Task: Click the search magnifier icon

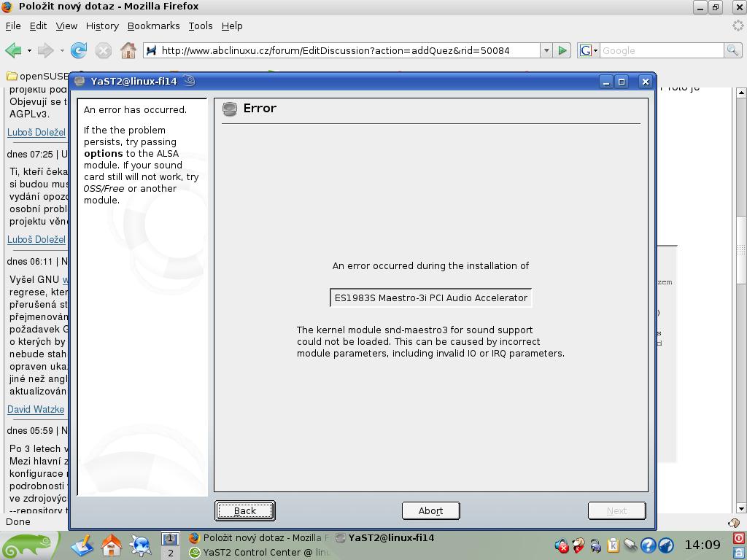Action: pos(732,50)
